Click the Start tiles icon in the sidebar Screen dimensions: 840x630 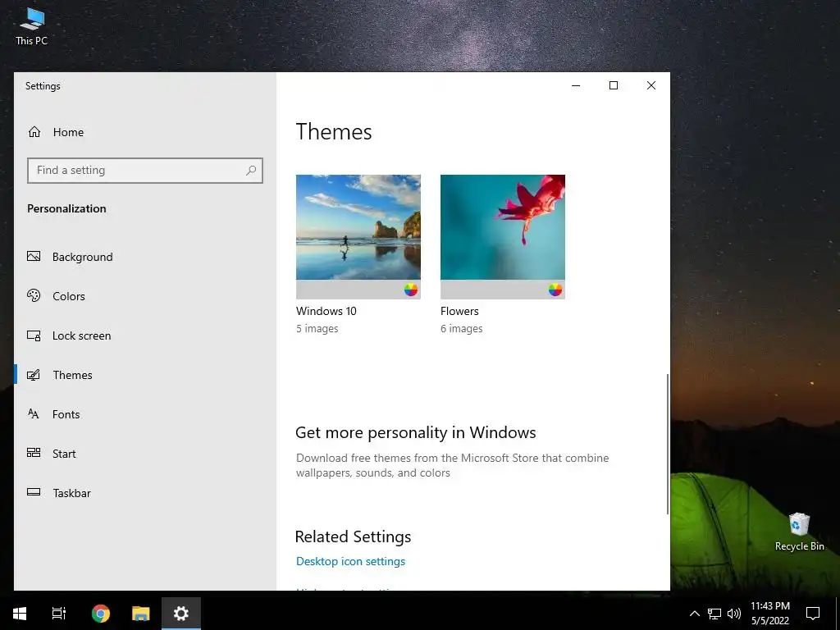(x=34, y=453)
